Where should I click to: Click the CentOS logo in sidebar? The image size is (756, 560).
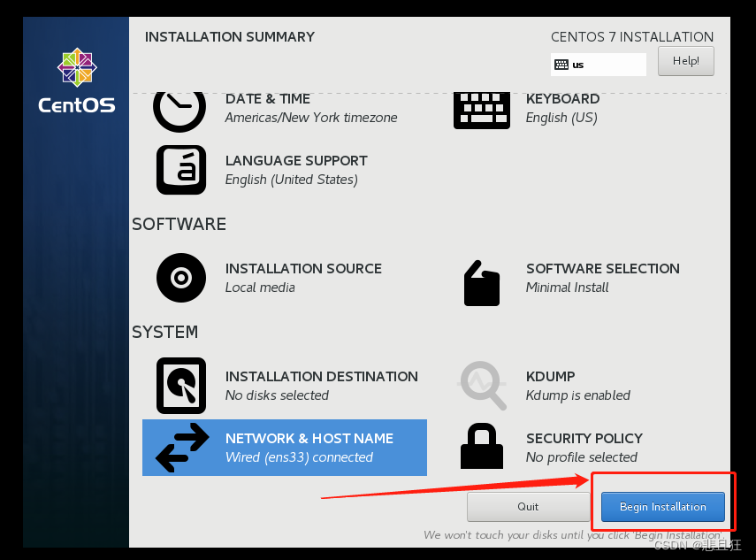pyautogui.click(x=77, y=81)
